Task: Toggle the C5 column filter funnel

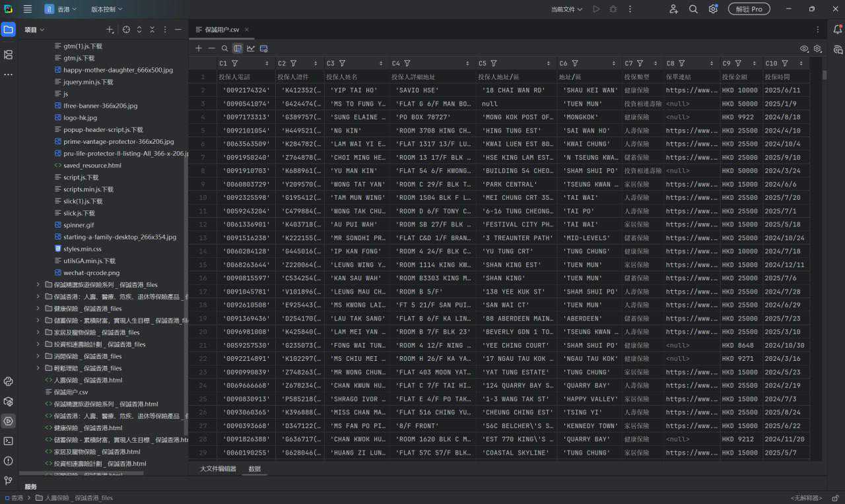Action: click(x=494, y=63)
